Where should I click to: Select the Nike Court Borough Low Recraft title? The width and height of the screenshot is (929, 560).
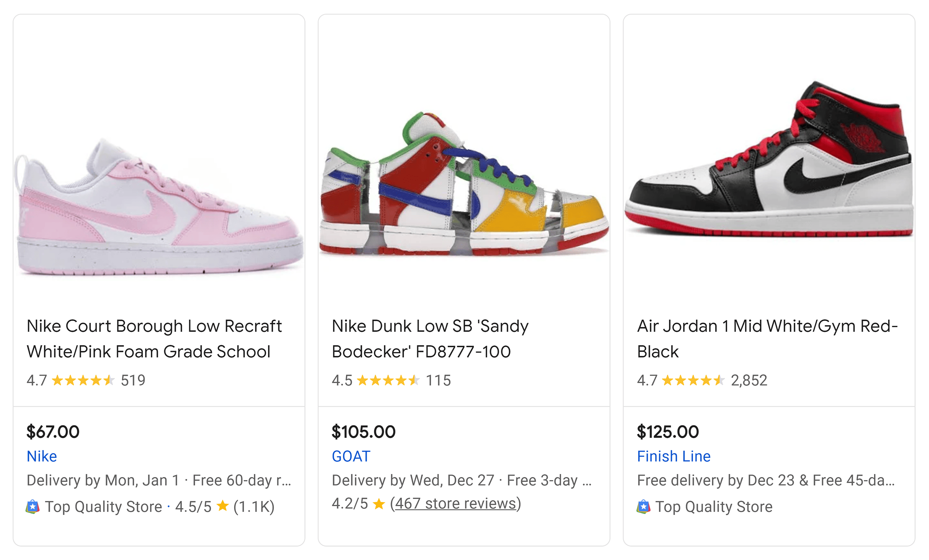(154, 338)
